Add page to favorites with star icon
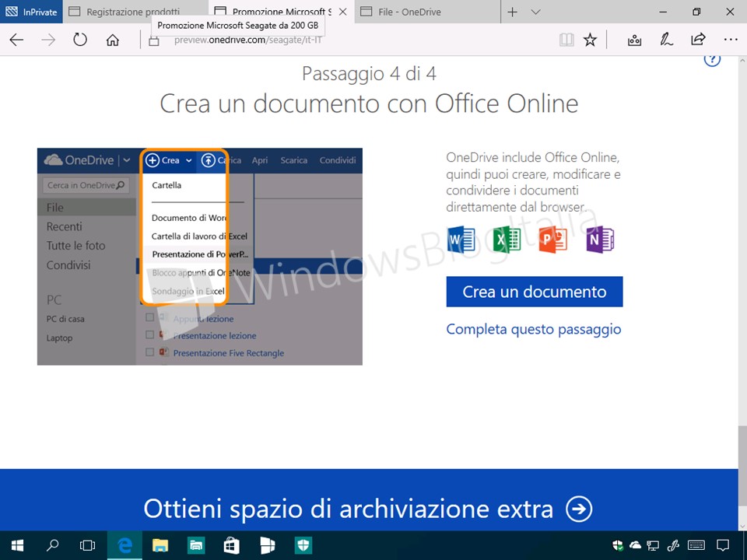Viewport: 747px width, 560px height. point(590,40)
